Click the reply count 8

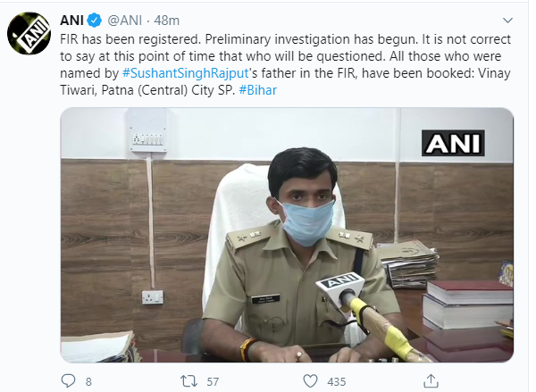88,381
